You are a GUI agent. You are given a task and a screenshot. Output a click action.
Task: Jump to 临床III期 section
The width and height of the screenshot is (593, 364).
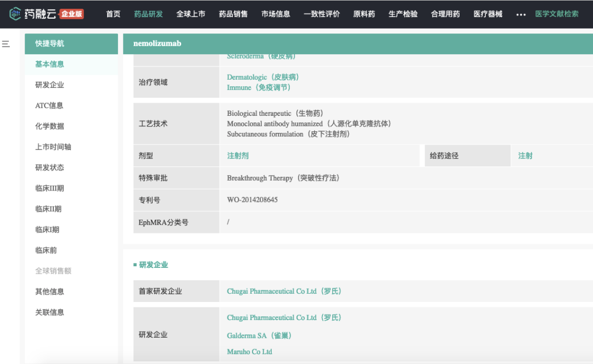point(49,188)
